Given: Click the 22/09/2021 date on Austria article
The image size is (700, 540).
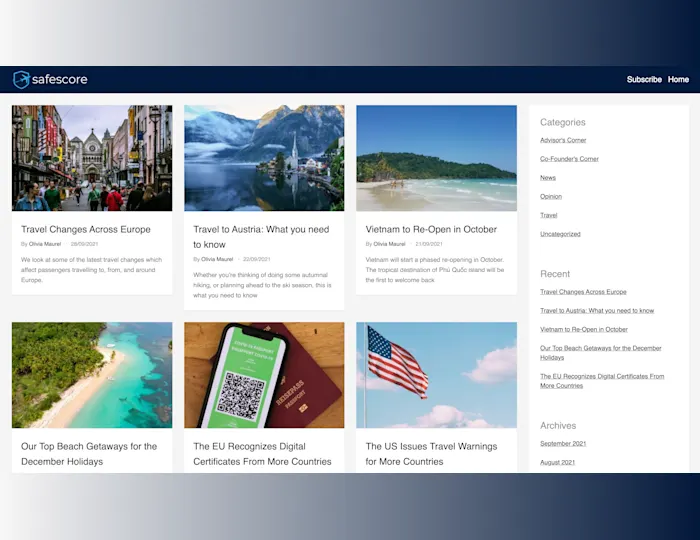Looking at the screenshot, I should click(257, 259).
